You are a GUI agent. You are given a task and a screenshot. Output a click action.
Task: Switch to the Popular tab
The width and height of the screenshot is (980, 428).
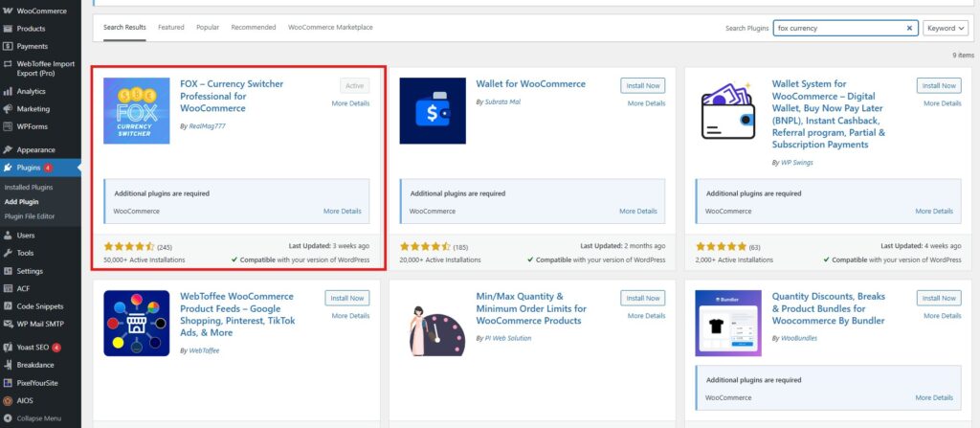pyautogui.click(x=208, y=27)
